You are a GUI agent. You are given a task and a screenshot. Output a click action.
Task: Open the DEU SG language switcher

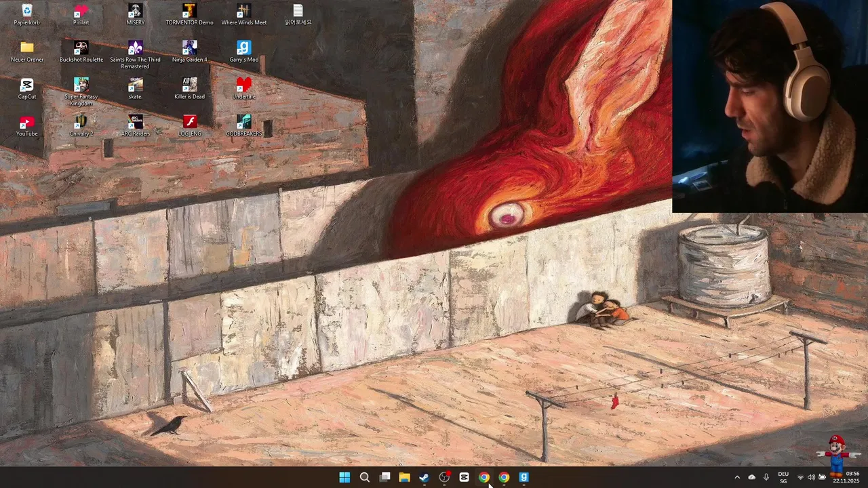pyautogui.click(x=783, y=477)
